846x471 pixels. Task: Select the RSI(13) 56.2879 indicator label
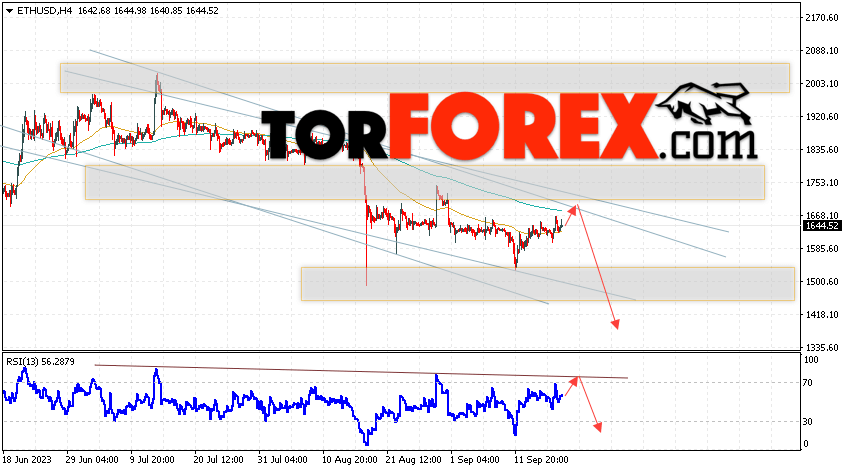tap(40, 361)
